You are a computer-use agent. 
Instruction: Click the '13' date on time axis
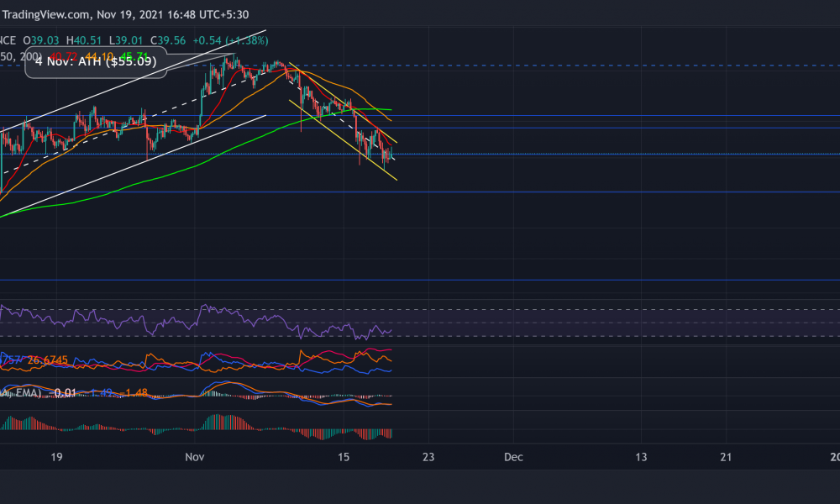click(641, 457)
